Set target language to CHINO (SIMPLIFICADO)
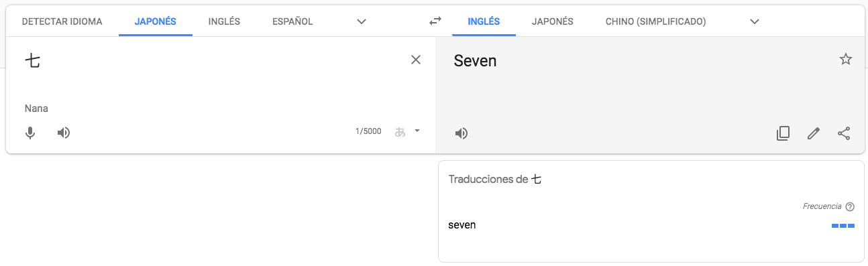This screenshot has height=266, width=868. click(x=656, y=21)
